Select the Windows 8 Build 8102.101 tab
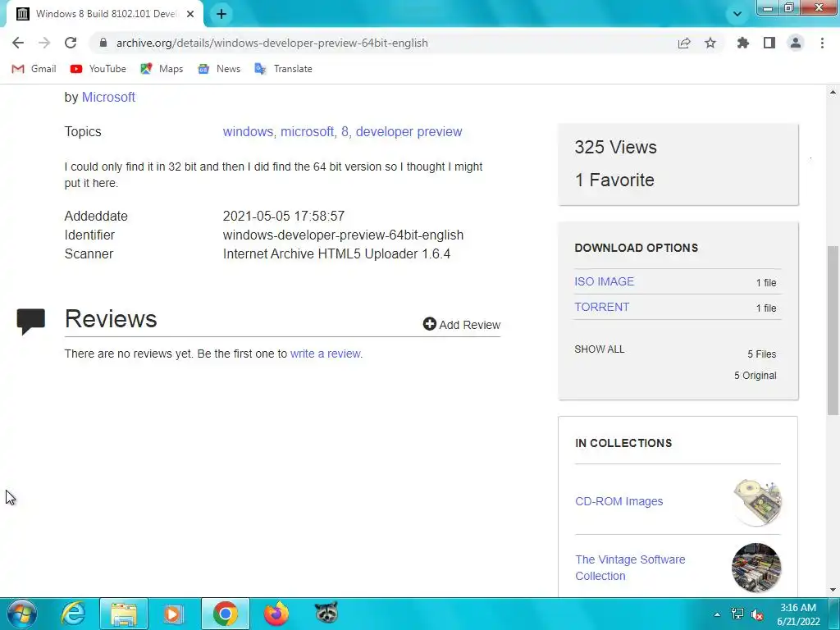 coord(105,14)
